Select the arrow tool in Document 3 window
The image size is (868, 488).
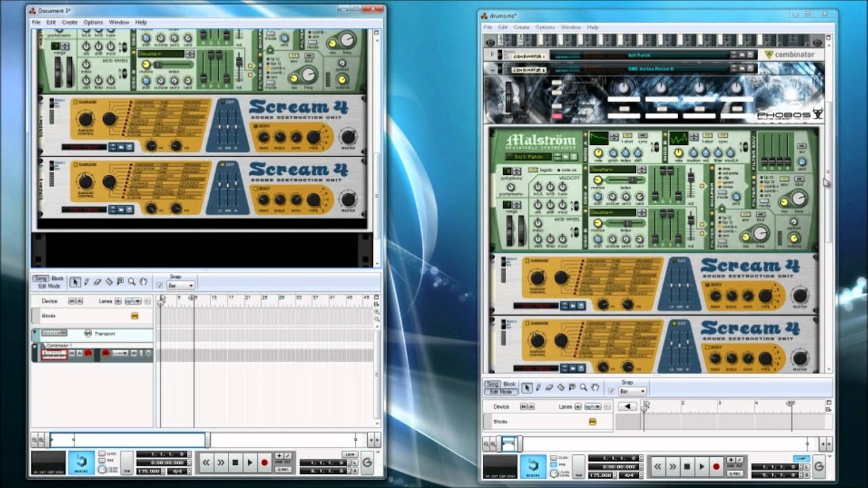click(75, 282)
